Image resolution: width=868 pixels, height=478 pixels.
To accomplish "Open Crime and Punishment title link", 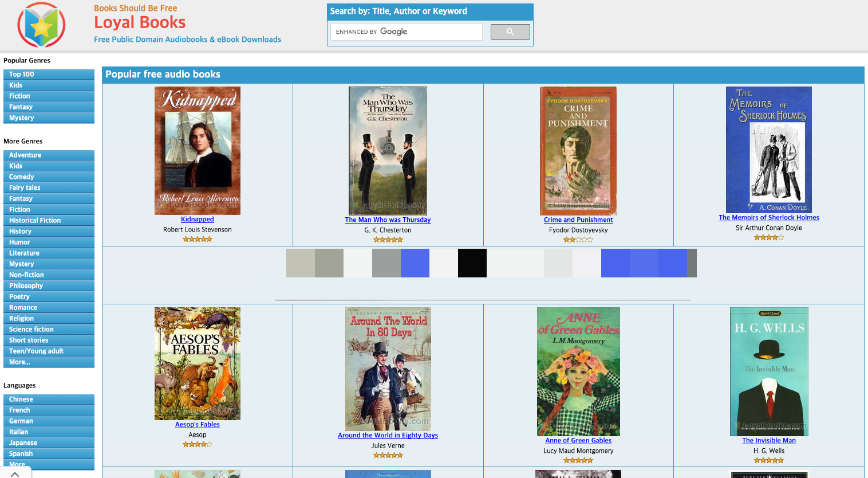I will (578, 220).
